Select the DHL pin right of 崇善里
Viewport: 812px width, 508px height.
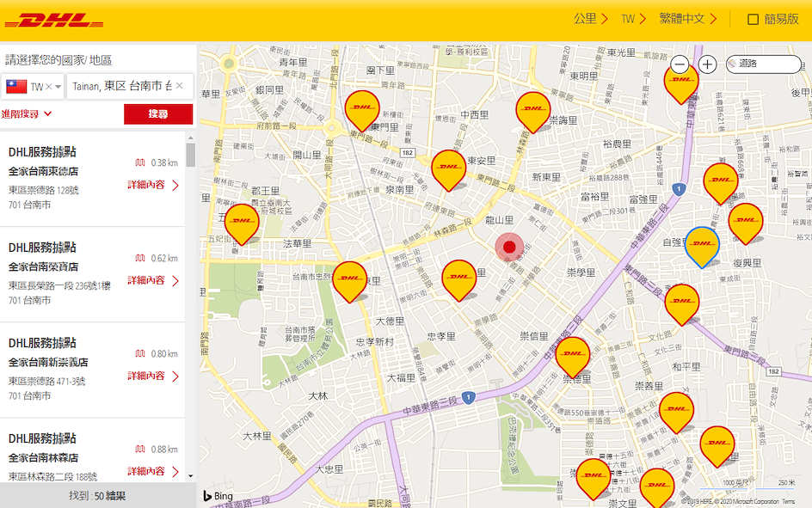click(x=676, y=412)
